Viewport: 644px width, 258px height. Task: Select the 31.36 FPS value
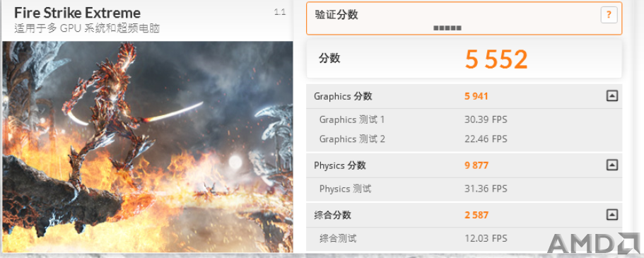pyautogui.click(x=486, y=189)
